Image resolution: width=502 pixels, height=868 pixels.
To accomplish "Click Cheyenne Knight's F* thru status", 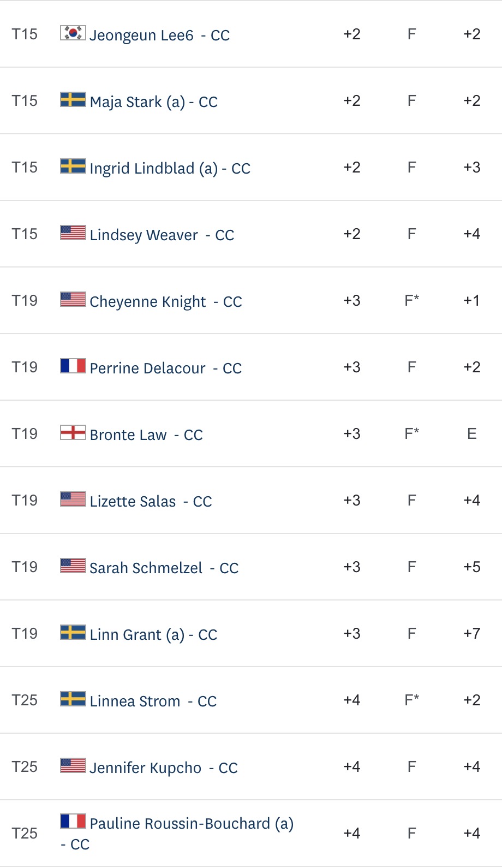I will 412,300.
